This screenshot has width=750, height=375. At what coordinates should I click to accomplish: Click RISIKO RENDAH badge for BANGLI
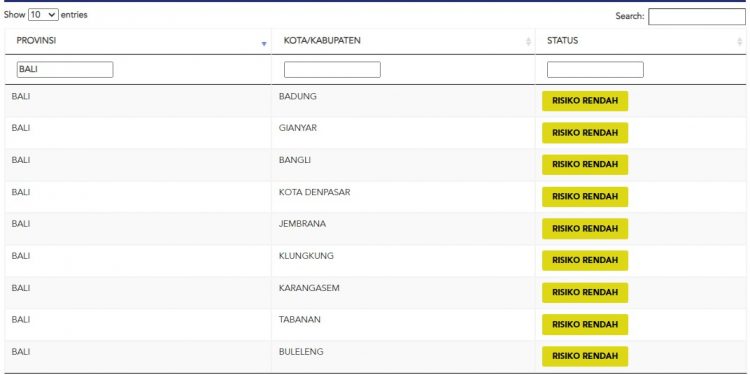tap(585, 165)
